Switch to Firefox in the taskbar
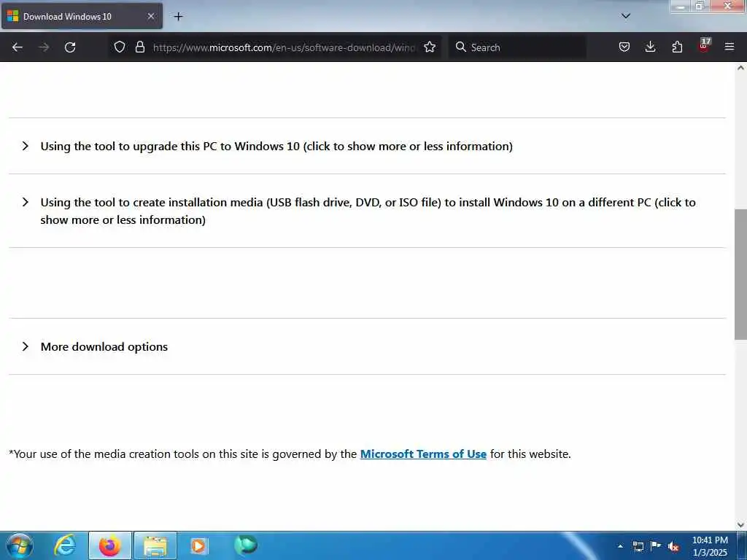 109,545
